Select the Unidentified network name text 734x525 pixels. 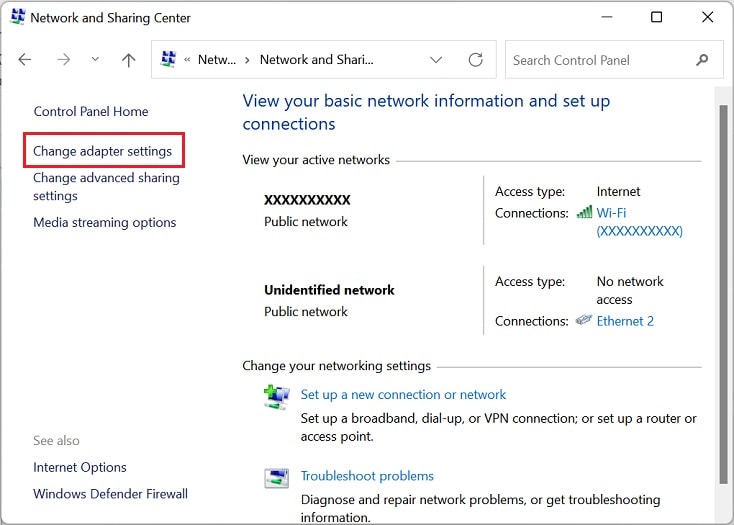[x=329, y=290]
